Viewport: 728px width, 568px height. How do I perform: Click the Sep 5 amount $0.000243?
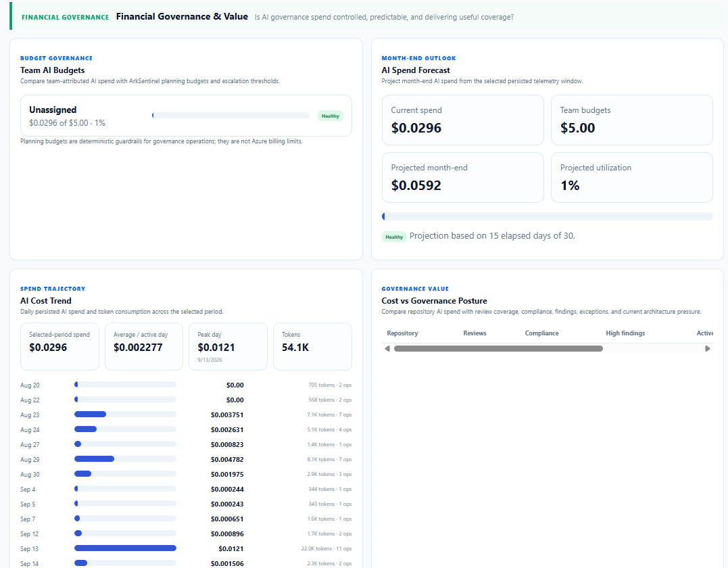pos(227,504)
